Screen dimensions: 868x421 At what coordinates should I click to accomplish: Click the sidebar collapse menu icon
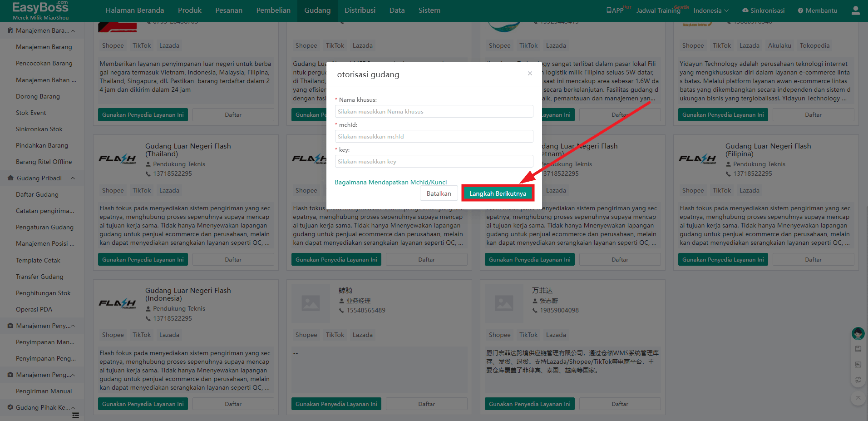pyautogui.click(x=75, y=415)
